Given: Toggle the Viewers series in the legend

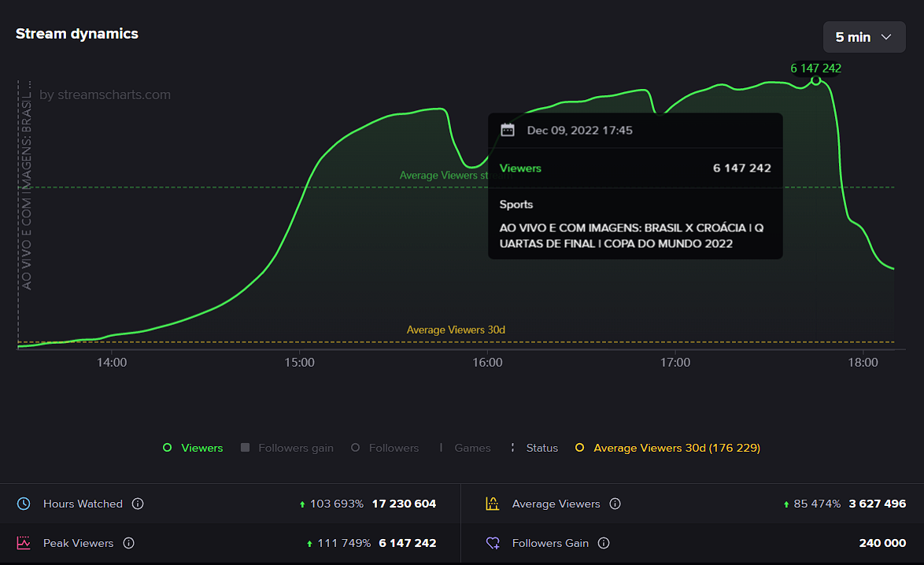Looking at the screenshot, I should coord(194,448).
